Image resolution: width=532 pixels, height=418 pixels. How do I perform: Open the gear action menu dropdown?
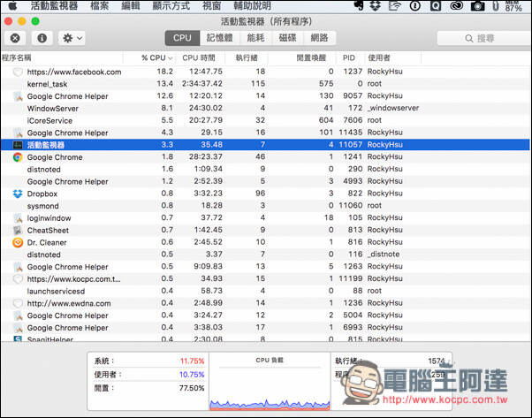pos(72,38)
